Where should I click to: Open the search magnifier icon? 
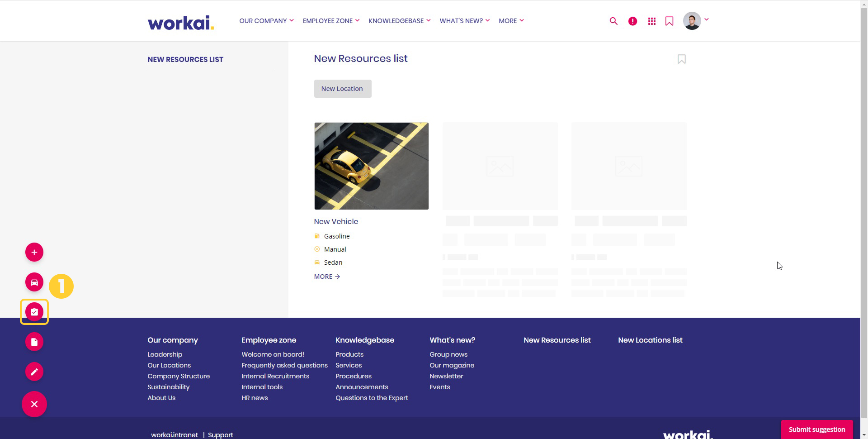click(x=613, y=21)
